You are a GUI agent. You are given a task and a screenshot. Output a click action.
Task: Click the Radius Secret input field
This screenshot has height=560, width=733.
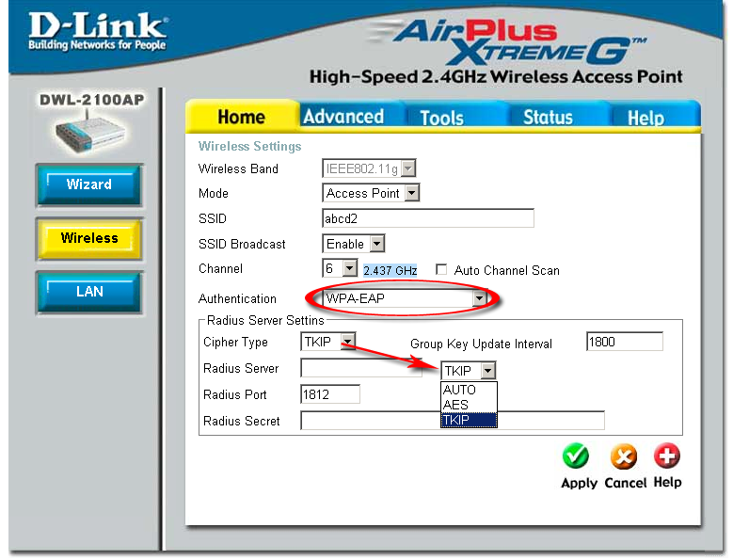(453, 420)
